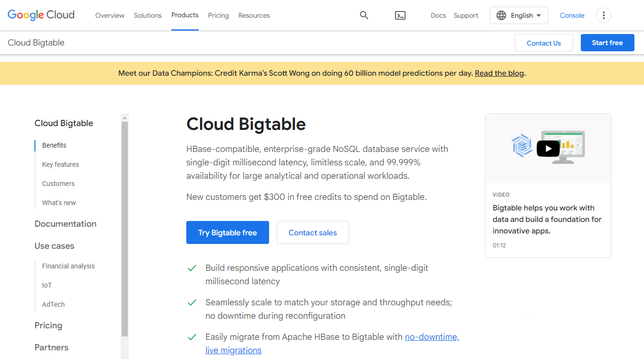Open the English language dropdown
Viewport: 644px width, 359px height.
(519, 15)
